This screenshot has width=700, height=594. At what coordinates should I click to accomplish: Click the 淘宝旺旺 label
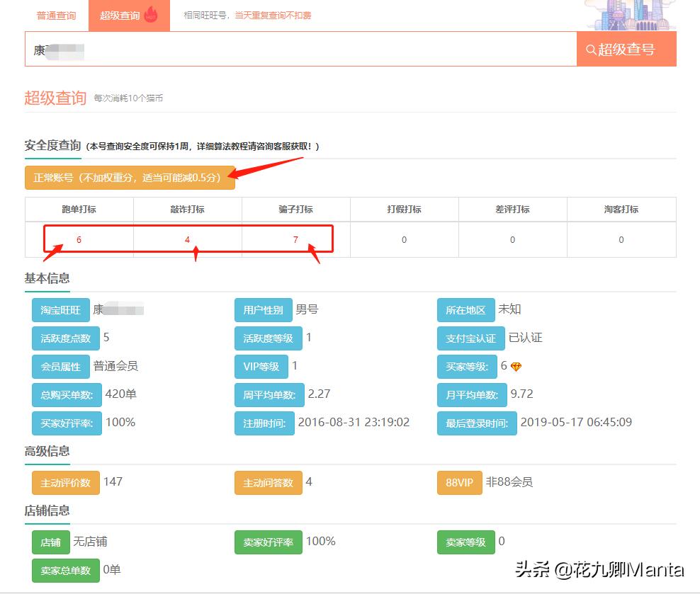click(x=61, y=310)
